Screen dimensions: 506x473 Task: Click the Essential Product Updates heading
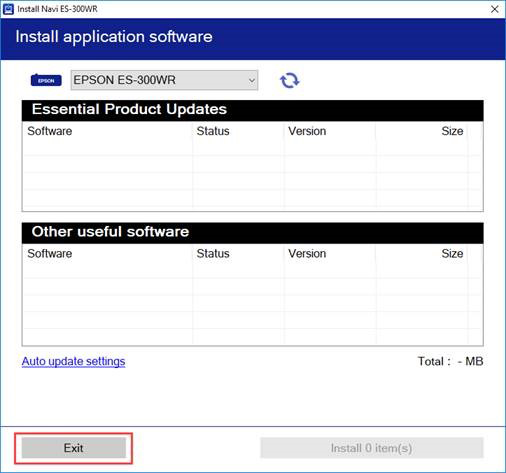pyautogui.click(x=129, y=109)
